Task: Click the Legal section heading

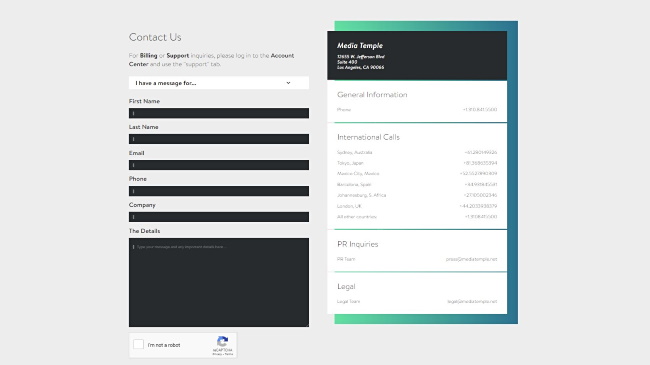Action: pos(346,287)
